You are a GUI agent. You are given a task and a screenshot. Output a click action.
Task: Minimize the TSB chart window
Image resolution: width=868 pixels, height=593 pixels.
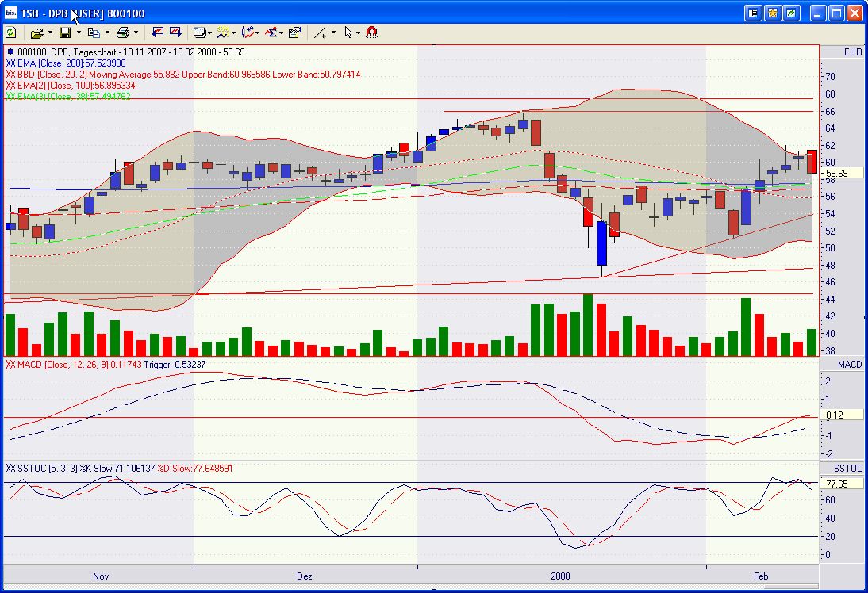tap(818, 13)
